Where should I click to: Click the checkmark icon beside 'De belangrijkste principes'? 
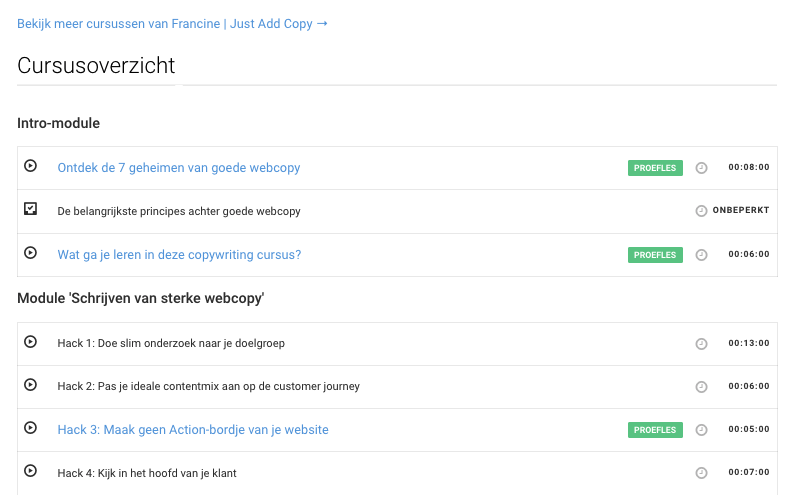[x=30, y=208]
